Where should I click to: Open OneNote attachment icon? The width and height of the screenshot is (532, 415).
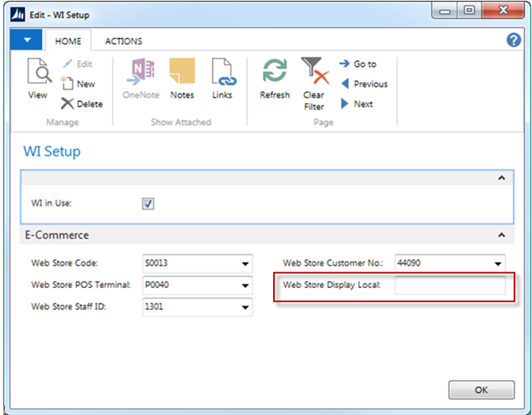click(141, 71)
